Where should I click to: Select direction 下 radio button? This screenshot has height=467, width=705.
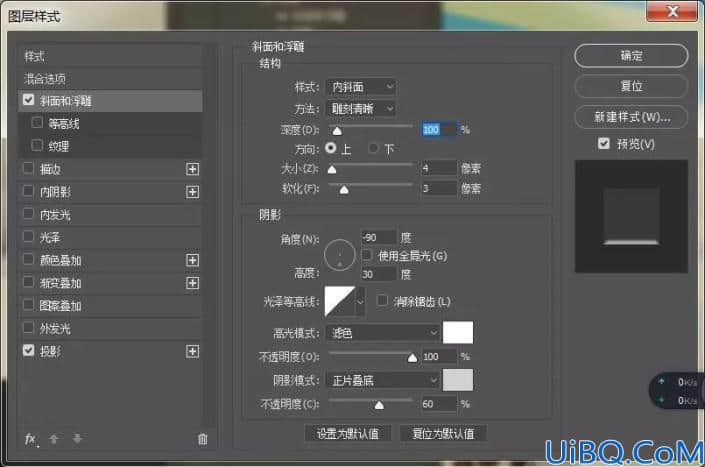coord(373,148)
